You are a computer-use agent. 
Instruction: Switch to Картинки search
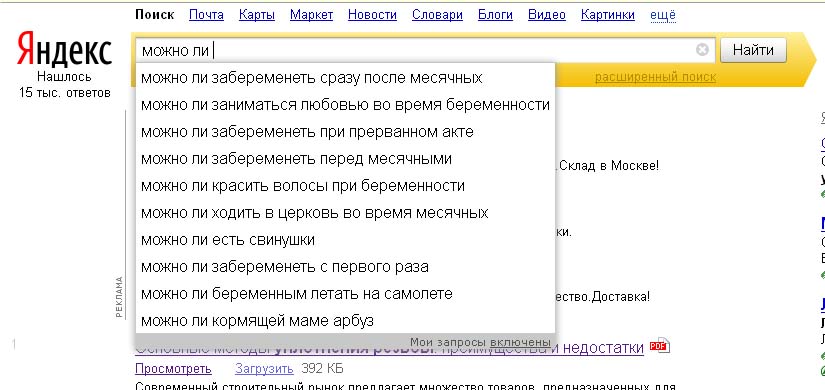coord(608,15)
